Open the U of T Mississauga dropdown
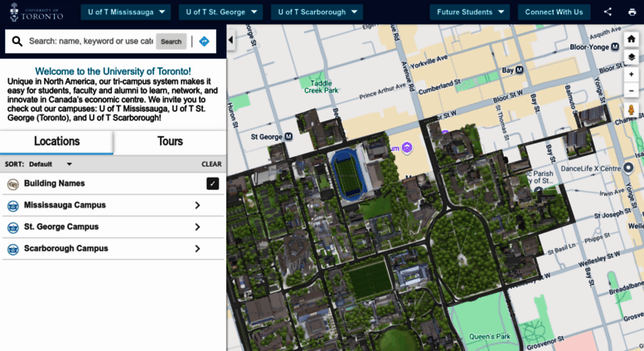This screenshot has width=644, height=351. tap(127, 12)
